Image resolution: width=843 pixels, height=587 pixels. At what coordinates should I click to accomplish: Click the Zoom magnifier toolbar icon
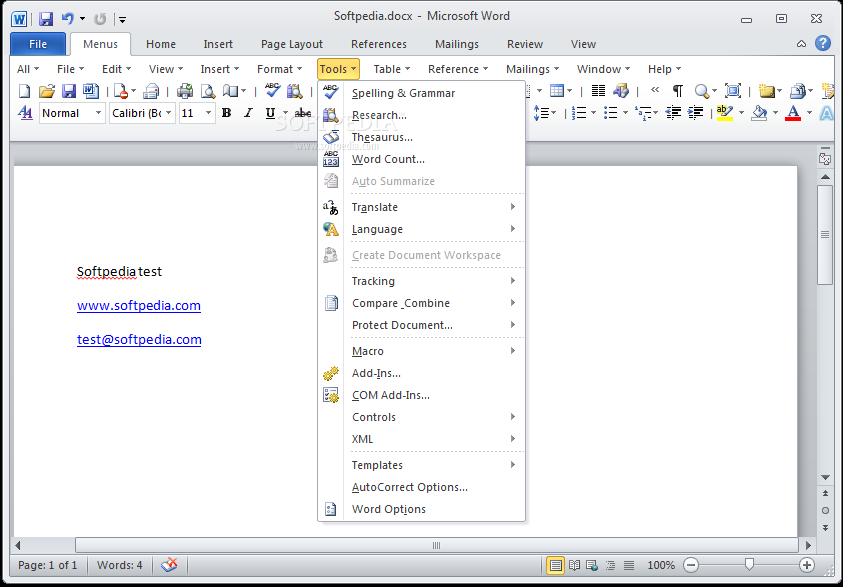click(702, 91)
